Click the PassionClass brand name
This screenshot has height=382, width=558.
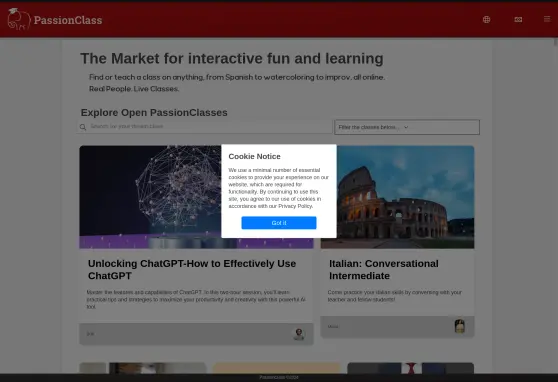coord(68,20)
